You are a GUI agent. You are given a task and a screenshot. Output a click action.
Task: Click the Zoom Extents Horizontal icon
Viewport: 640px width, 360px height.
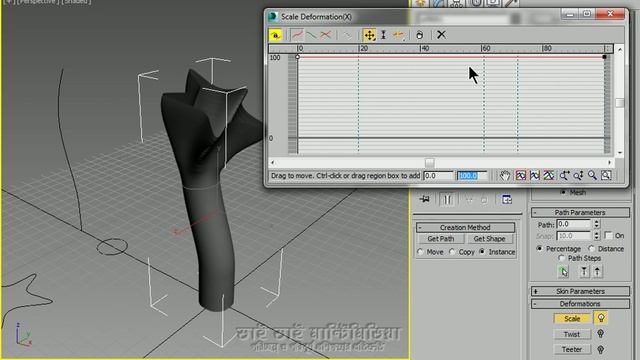tap(535, 176)
